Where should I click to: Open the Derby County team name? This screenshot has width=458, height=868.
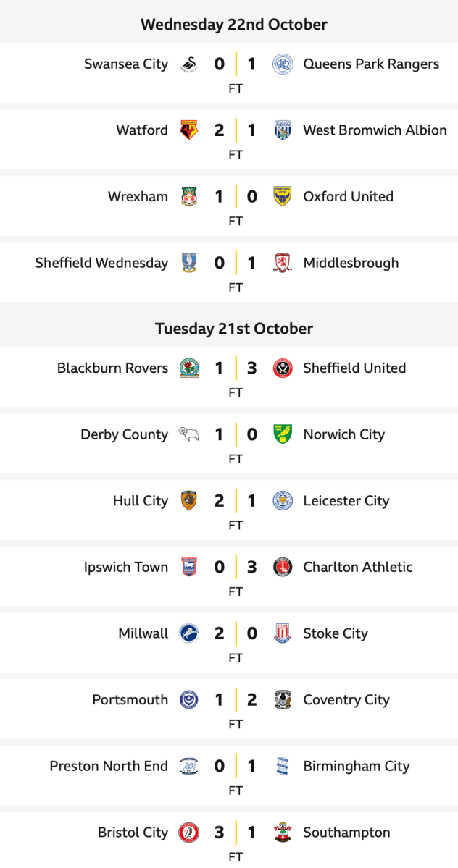[124, 435]
